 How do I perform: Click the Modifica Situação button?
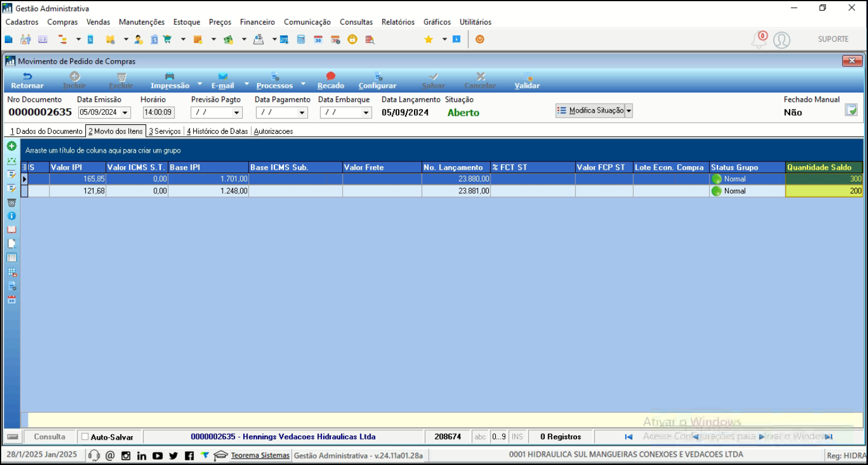pos(590,111)
